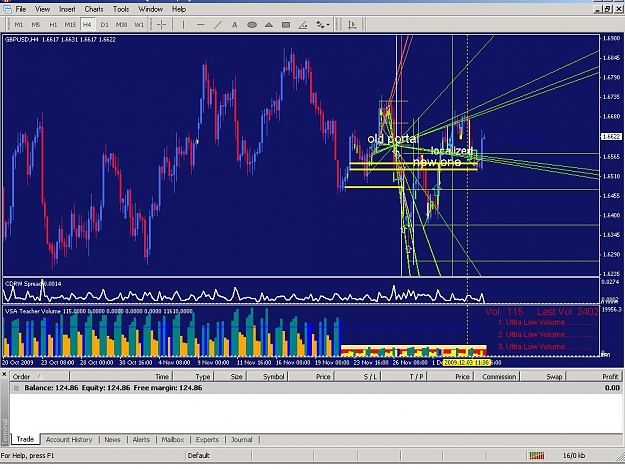Screen dimensions: 625x469
Task: Switch chart to D1 timeframe
Action: 104,25
